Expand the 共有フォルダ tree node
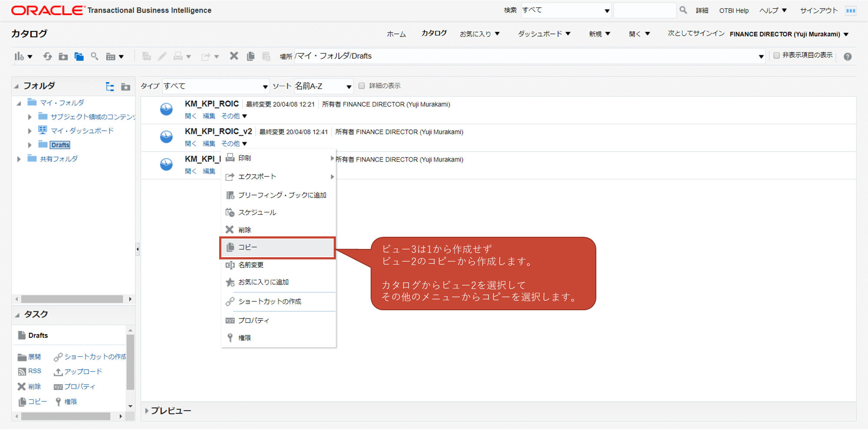 pos(19,159)
